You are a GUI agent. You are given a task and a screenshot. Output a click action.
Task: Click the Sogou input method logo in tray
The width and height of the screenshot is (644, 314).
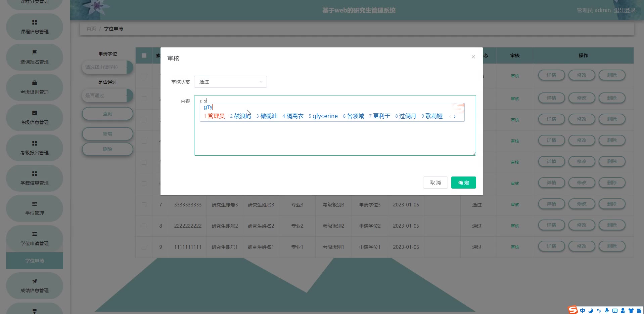573,310
